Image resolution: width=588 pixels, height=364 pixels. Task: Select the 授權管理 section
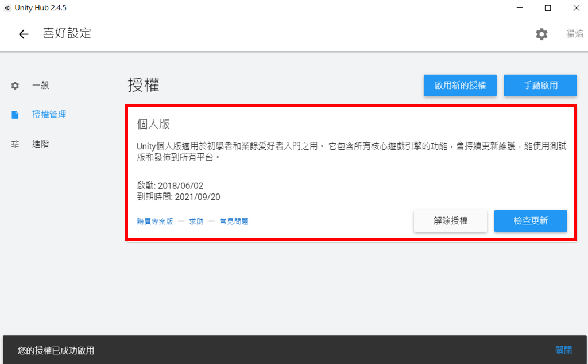[x=49, y=114]
